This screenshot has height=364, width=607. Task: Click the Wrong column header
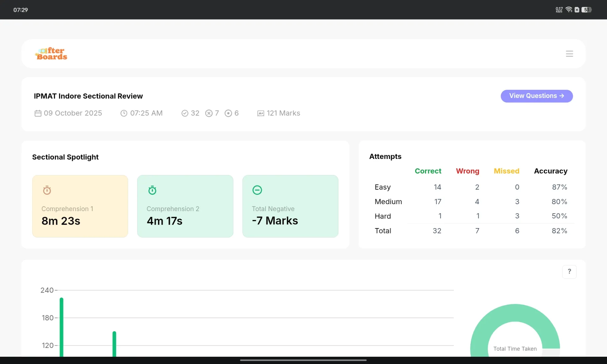point(468,171)
